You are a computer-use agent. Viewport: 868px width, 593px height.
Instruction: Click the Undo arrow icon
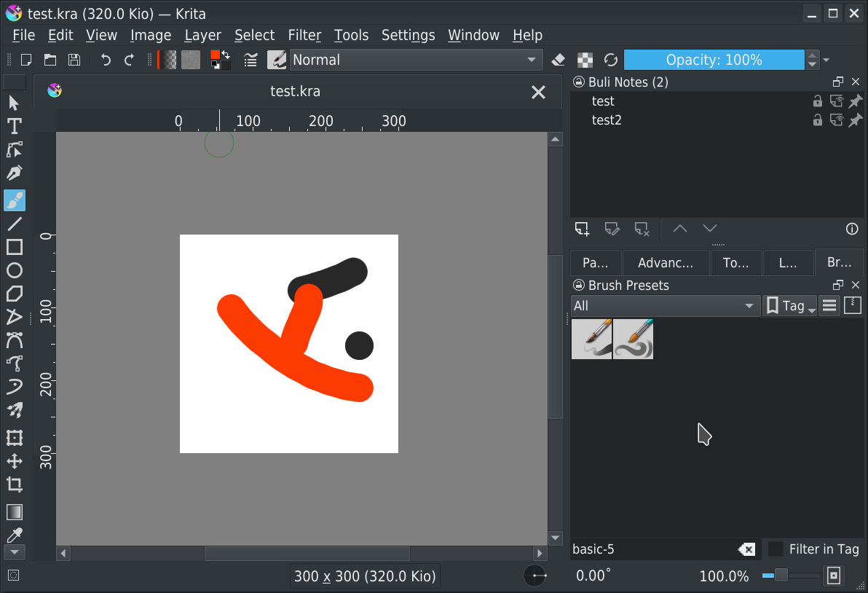(x=106, y=60)
